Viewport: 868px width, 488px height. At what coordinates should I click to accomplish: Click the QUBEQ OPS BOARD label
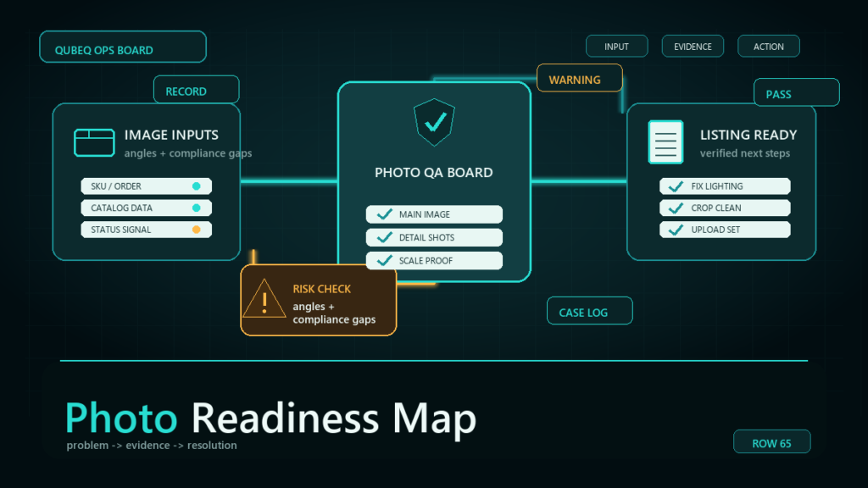click(123, 47)
